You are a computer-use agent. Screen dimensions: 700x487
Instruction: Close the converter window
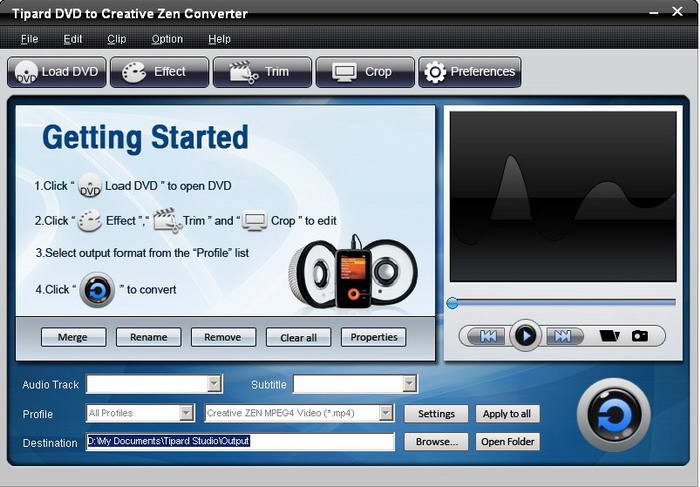tap(677, 12)
